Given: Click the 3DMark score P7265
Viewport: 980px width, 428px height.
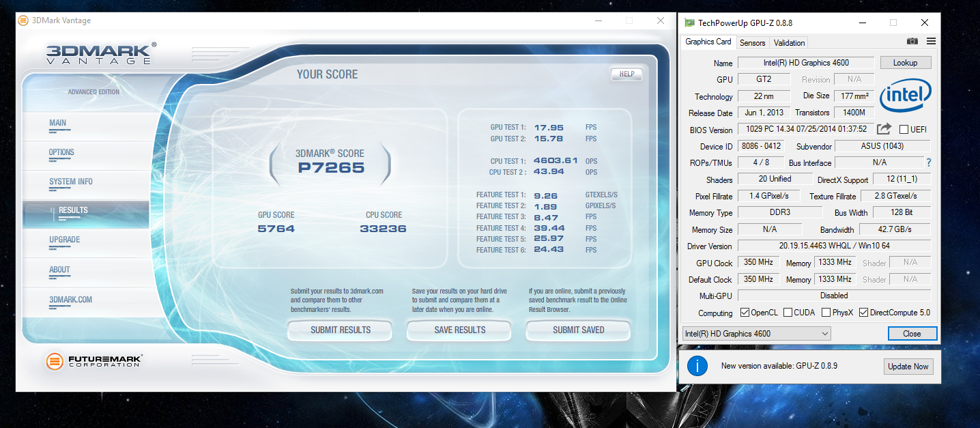Looking at the screenshot, I should click(x=331, y=168).
